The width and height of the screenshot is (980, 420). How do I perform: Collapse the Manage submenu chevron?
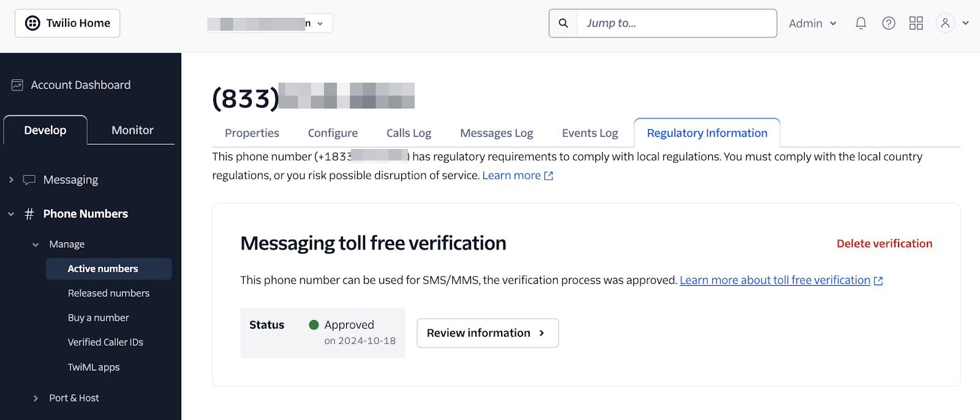[36, 245]
